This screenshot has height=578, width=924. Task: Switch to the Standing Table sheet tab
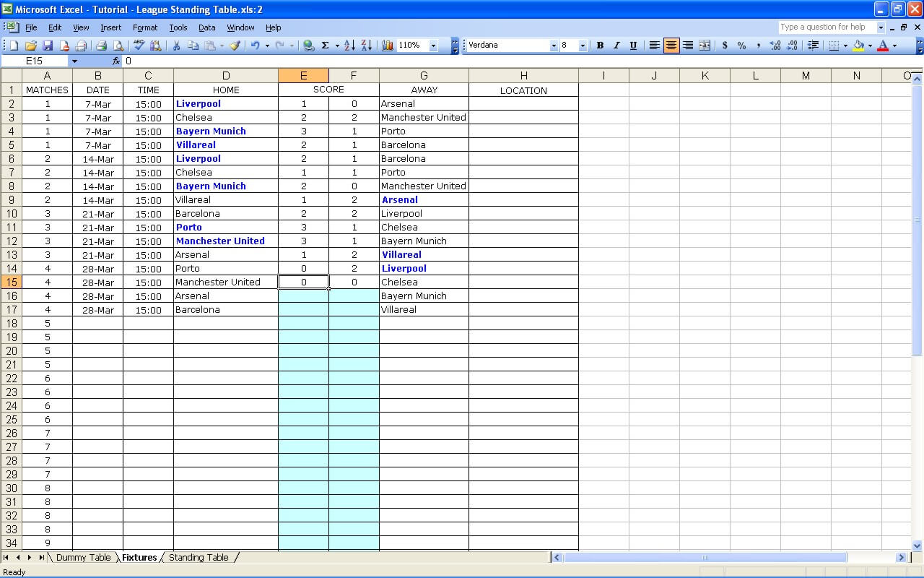pos(199,558)
